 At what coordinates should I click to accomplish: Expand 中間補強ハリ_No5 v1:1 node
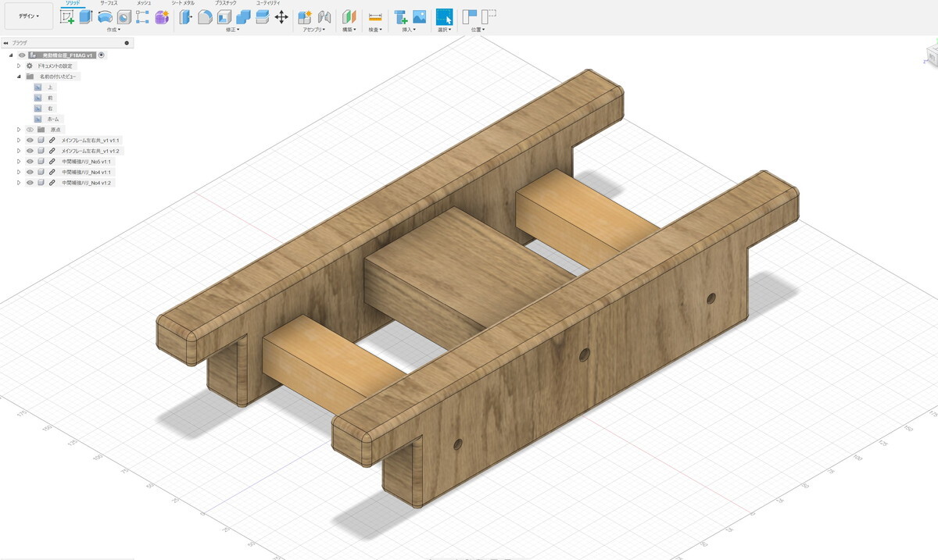point(19,162)
